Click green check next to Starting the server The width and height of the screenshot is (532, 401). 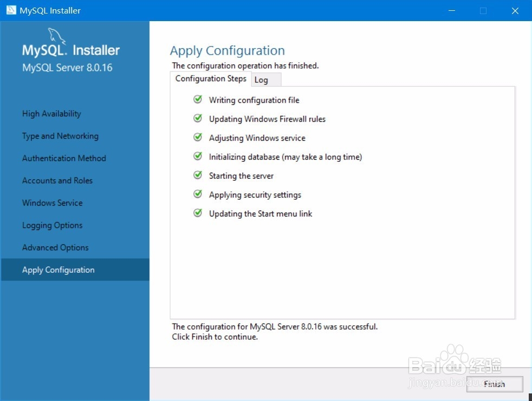[197, 175]
